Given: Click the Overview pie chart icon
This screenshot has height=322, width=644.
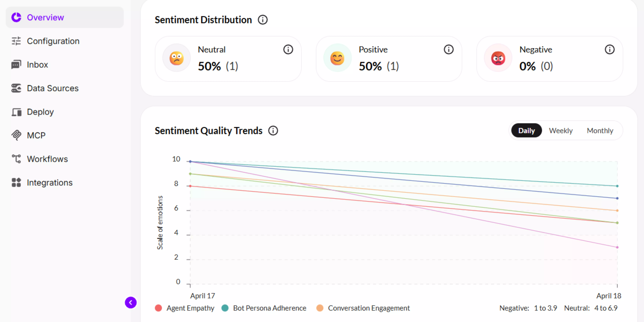Looking at the screenshot, I should 16,17.
